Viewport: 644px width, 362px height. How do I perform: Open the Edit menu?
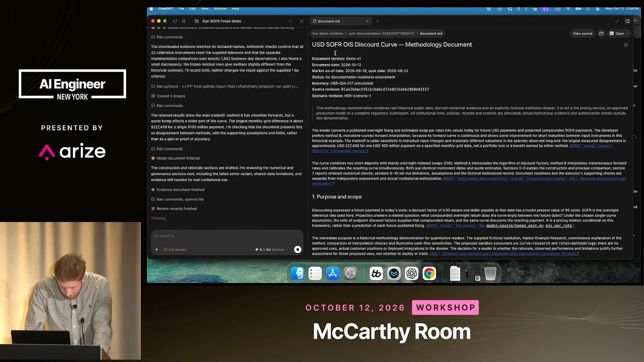click(x=193, y=8)
